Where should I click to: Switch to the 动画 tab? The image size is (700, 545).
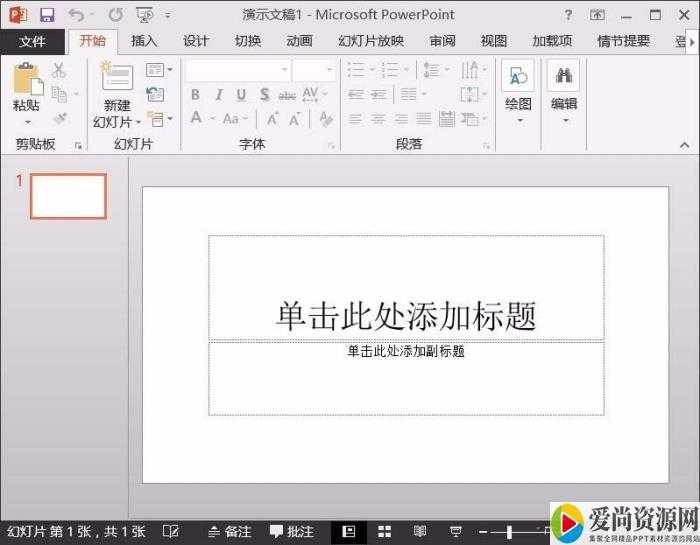(299, 41)
